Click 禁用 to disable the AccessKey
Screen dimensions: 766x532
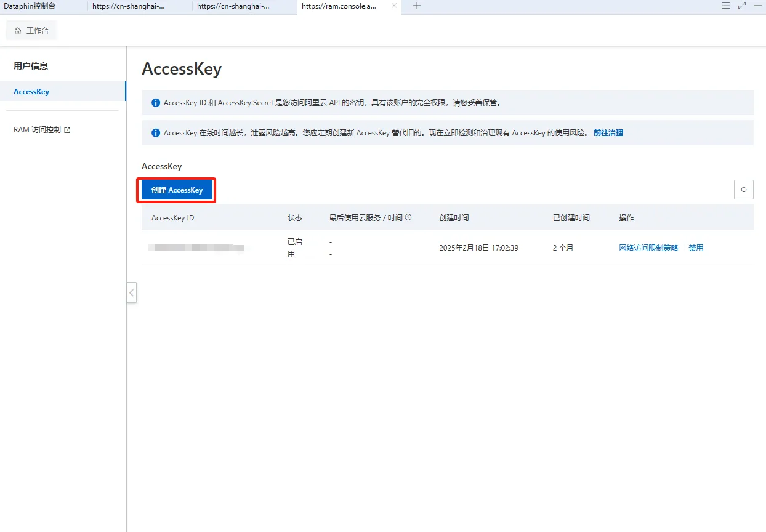point(696,248)
